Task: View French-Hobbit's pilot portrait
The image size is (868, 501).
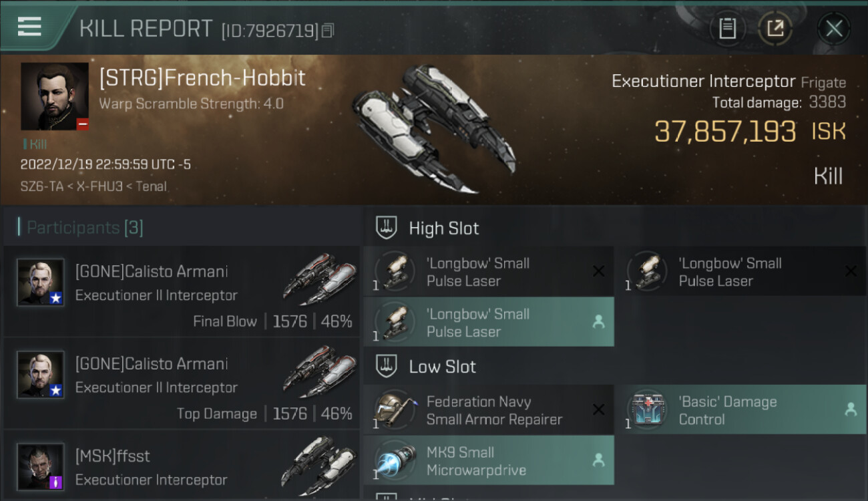Action: click(55, 96)
